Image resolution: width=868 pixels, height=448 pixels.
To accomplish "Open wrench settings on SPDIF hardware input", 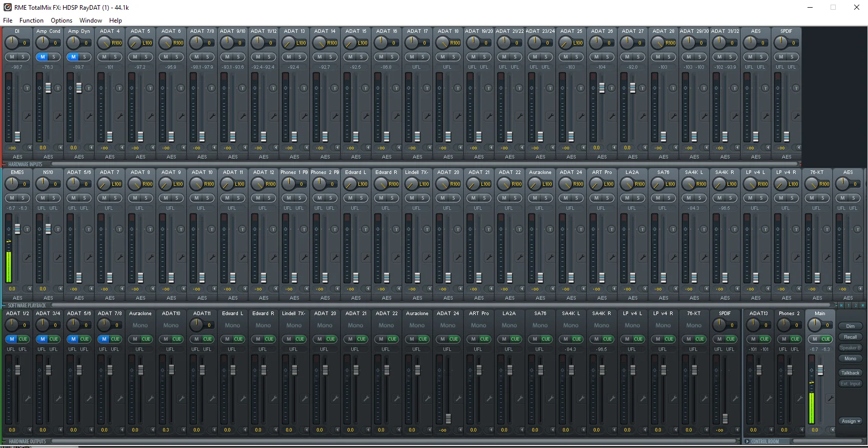I will 796,116.
